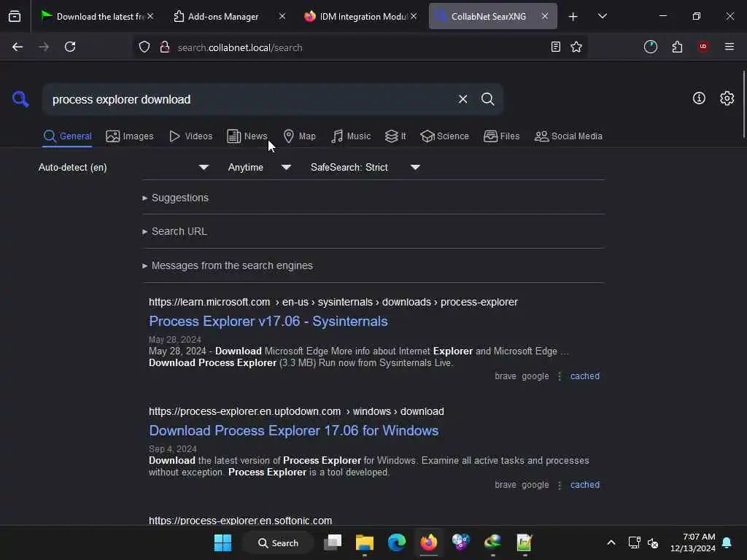Open cached copy of Sysinternals result
The image size is (747, 560).
(x=585, y=376)
